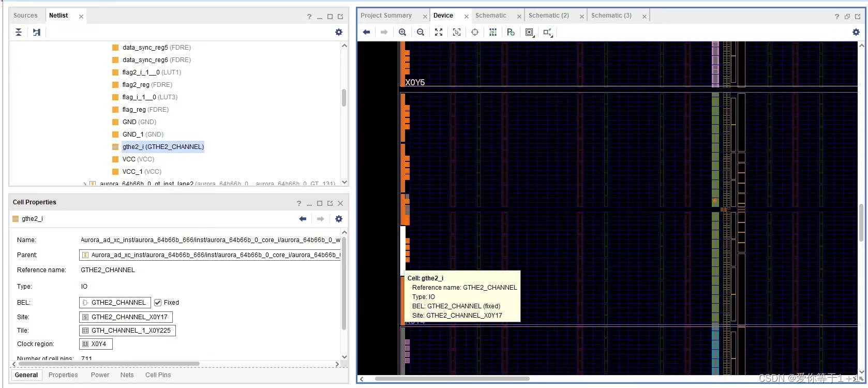The height and width of the screenshot is (388, 868).
Task: Select VCC (VCC) cell in netlist
Action: [138, 159]
